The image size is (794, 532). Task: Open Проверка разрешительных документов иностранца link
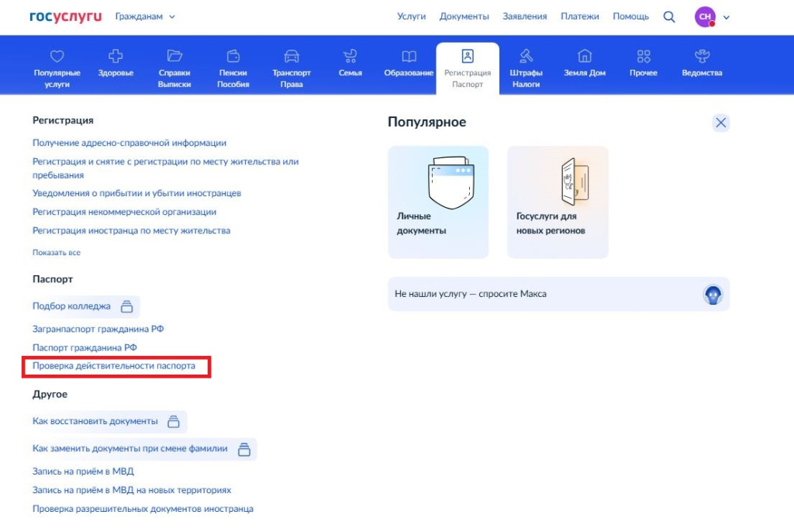143,509
